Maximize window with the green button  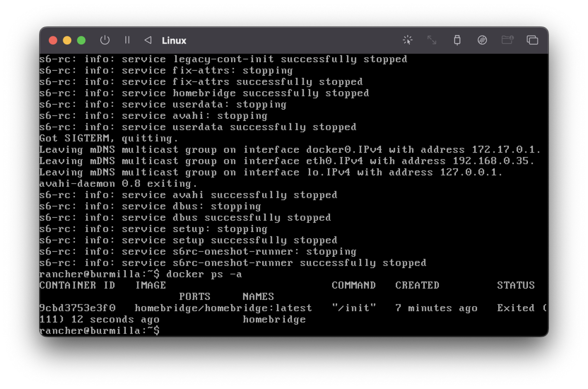click(x=81, y=40)
